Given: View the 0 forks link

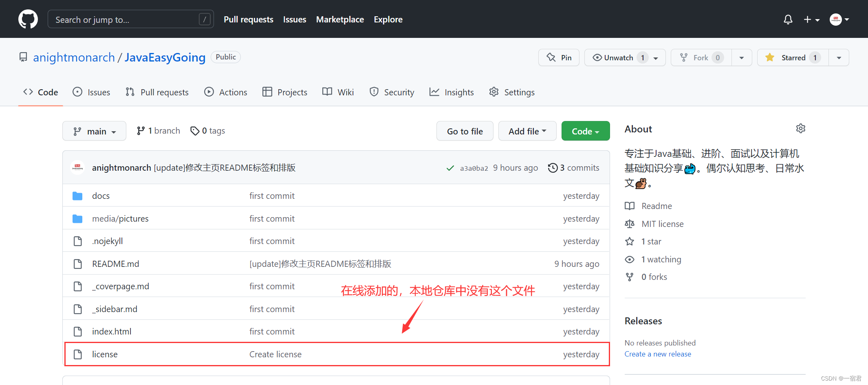Looking at the screenshot, I should point(646,277).
